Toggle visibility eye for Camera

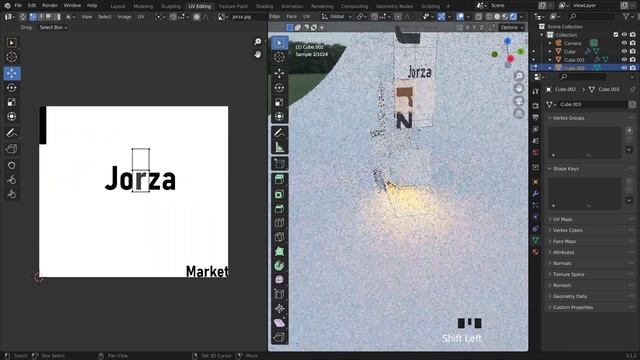[624, 43]
